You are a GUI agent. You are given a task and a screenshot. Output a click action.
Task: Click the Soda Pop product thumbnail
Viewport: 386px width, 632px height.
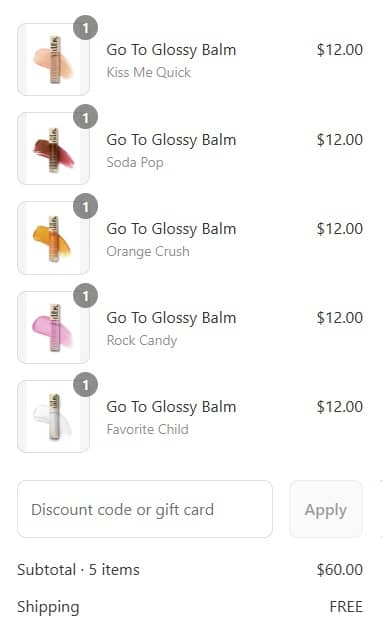tap(53, 149)
